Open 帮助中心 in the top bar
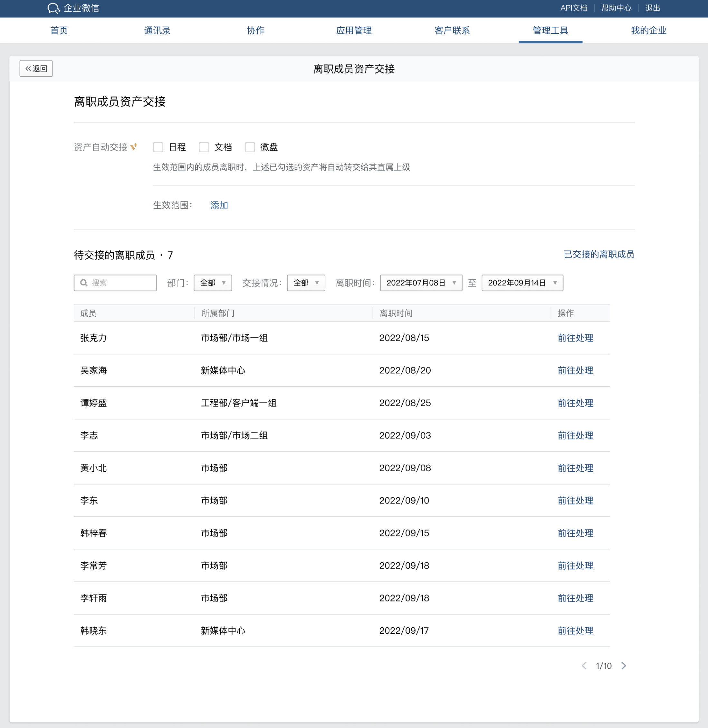 tap(616, 8)
